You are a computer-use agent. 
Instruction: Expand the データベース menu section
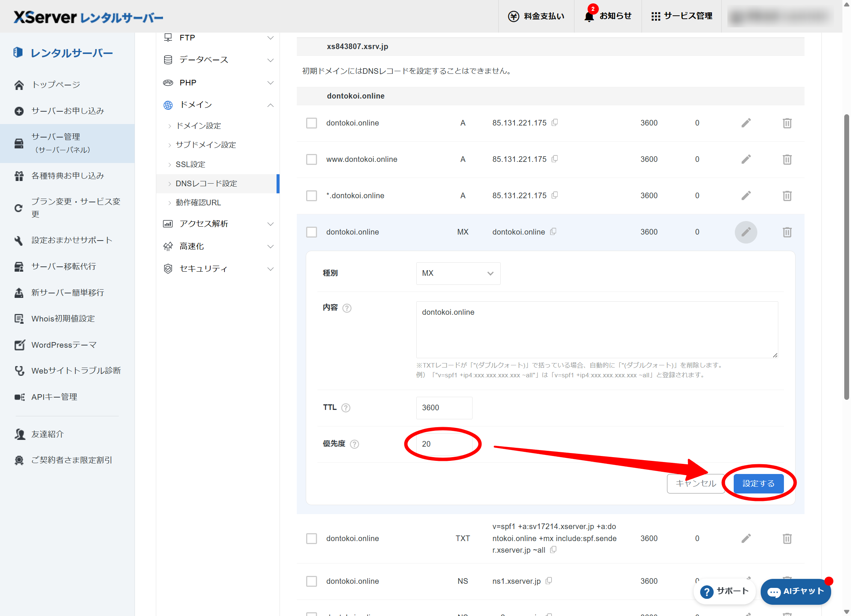[x=218, y=60]
